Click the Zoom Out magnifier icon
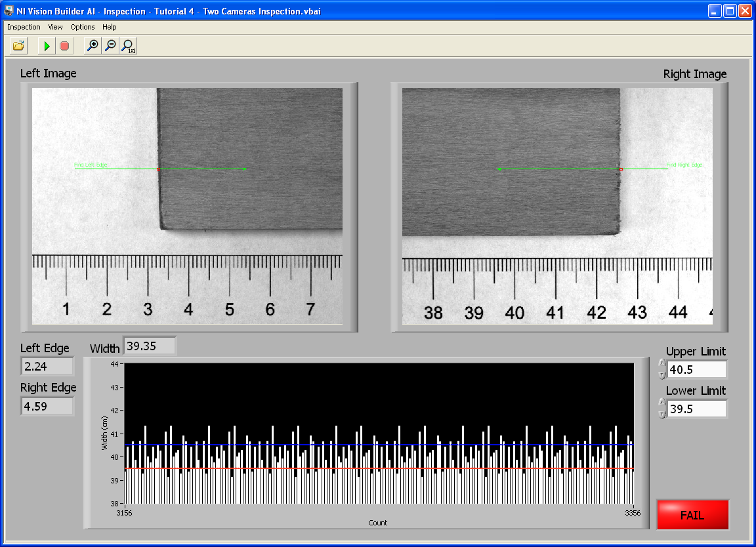The height and width of the screenshot is (547, 756). (110, 46)
